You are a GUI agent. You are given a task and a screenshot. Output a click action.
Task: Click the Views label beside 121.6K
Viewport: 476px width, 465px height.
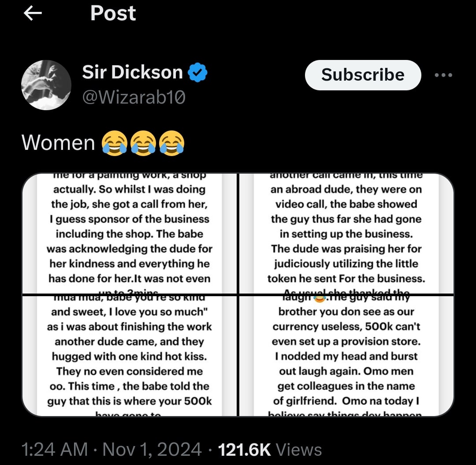(x=299, y=450)
